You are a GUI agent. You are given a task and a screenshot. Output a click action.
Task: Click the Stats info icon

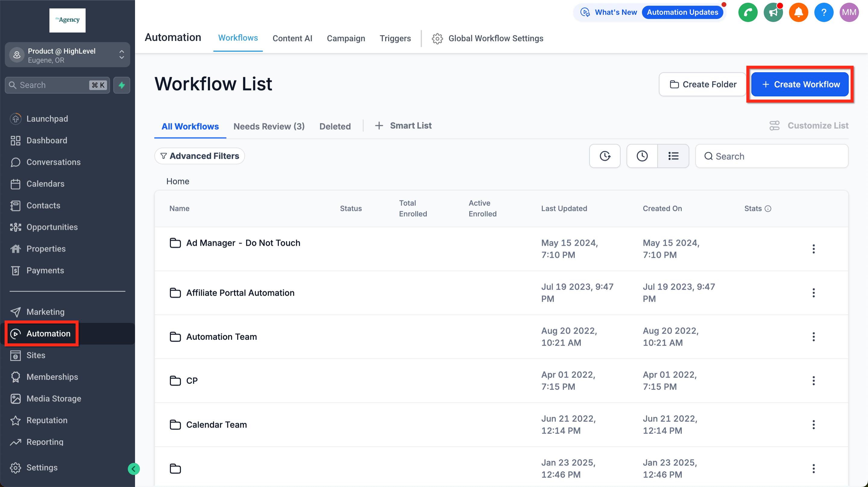click(x=768, y=208)
